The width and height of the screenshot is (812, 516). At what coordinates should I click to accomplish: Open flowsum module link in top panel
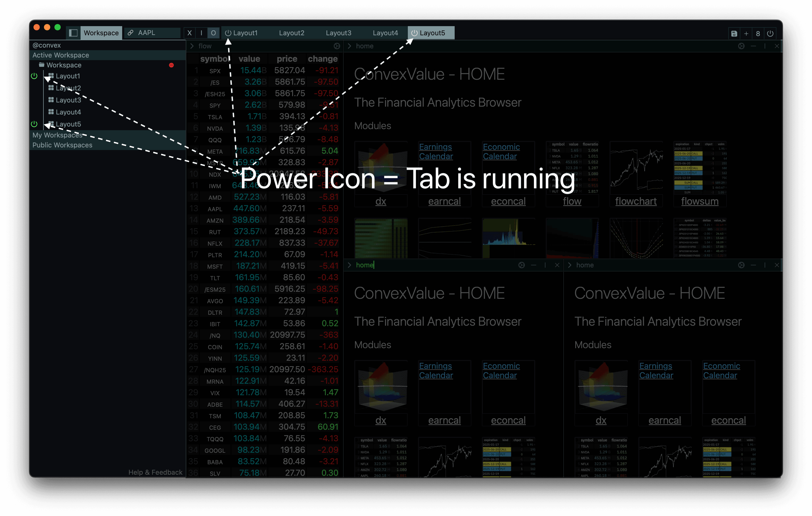tap(700, 201)
